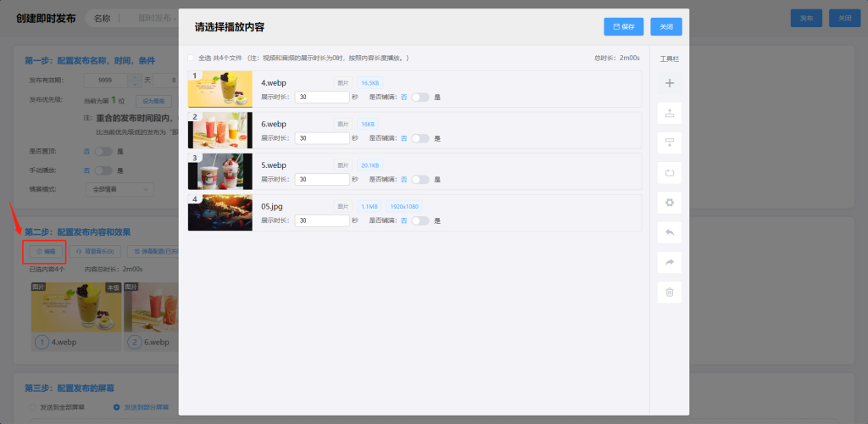Click the plus icon to add content
The width and height of the screenshot is (868, 424).
coord(670,83)
